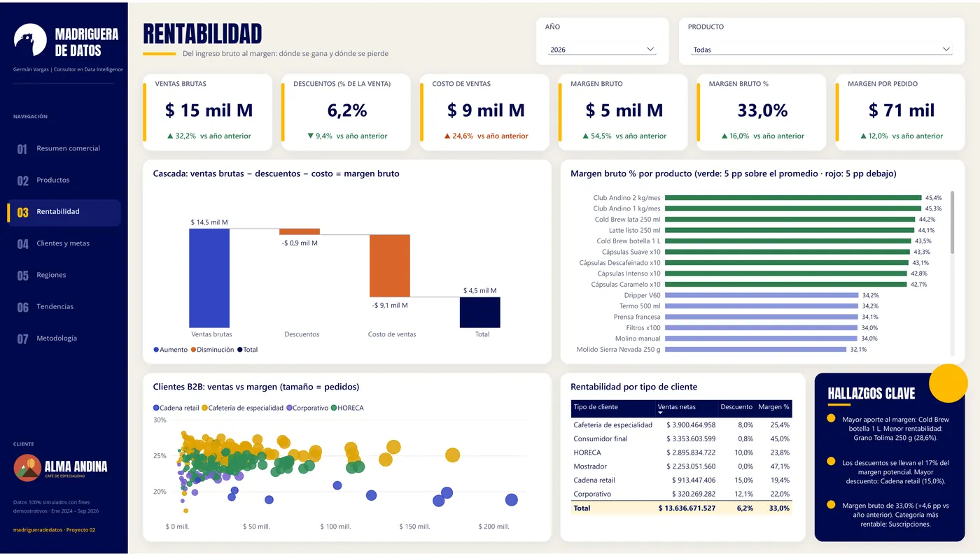980x556 pixels.
Task: Click the madriguerasdatos - Proyecto 02 link
Action: [x=54, y=530]
